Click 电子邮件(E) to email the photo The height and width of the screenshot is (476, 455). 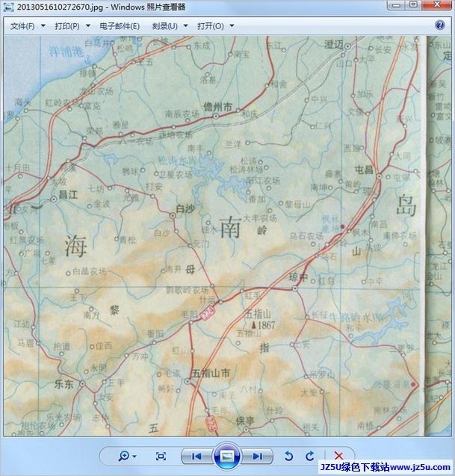120,26
